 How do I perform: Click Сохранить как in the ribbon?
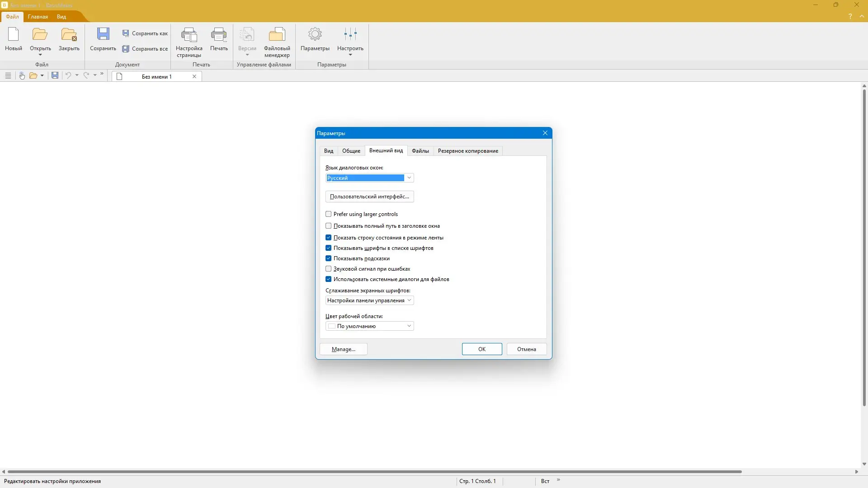coord(145,33)
